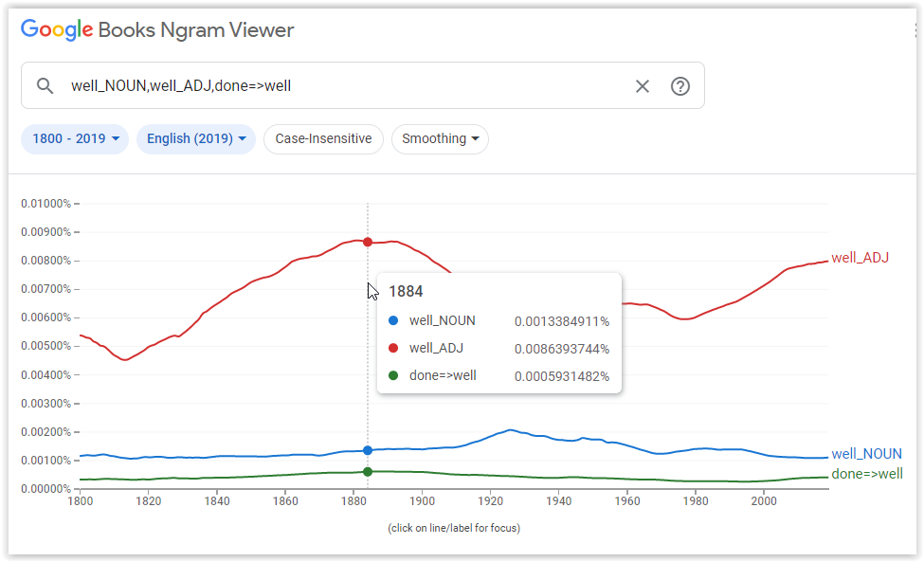Click the value 0.0013384911% in tooltip

point(562,321)
